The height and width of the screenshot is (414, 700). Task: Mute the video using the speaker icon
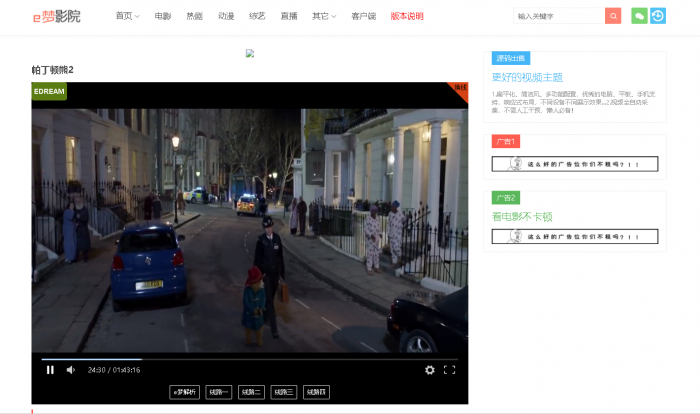pos(71,370)
